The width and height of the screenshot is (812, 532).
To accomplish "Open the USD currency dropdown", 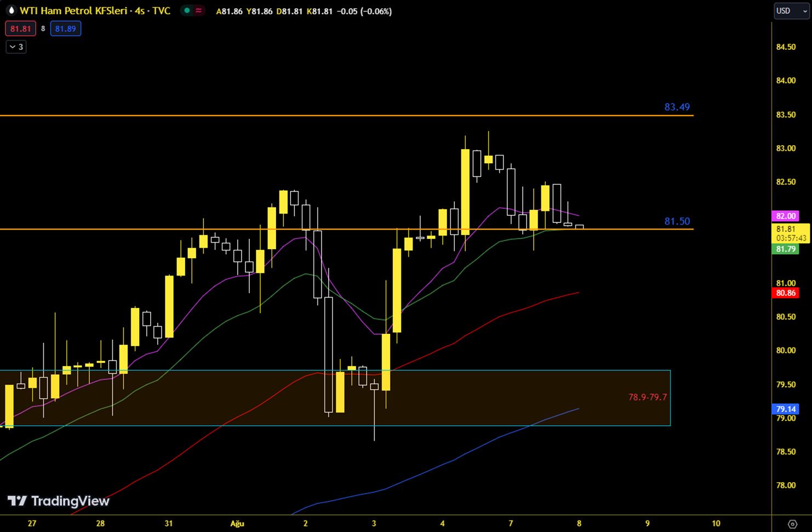I will click(791, 11).
